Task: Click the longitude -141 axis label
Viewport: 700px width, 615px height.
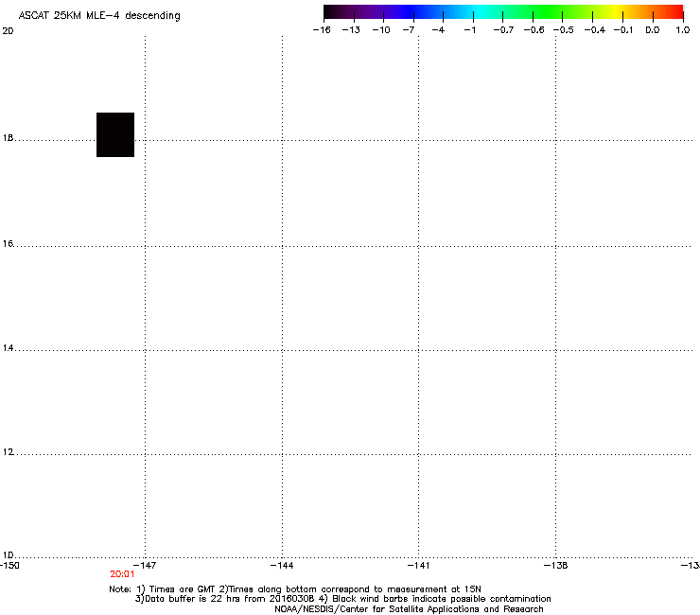Action: point(418,566)
